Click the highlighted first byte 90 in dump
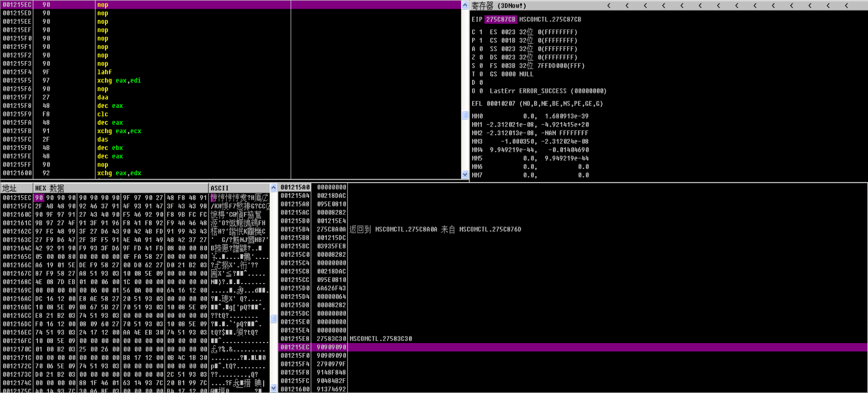Image resolution: width=868 pixels, height=393 pixels. coord(39,198)
